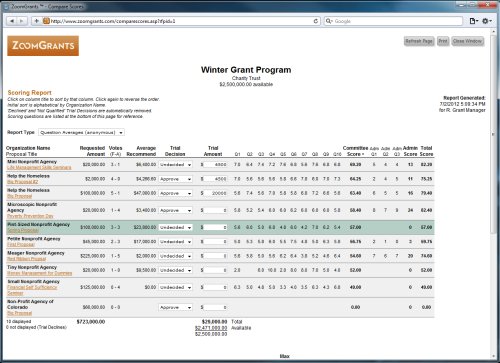
Task: Open the Life Management Skills Seminars proposal
Action: 39,167
